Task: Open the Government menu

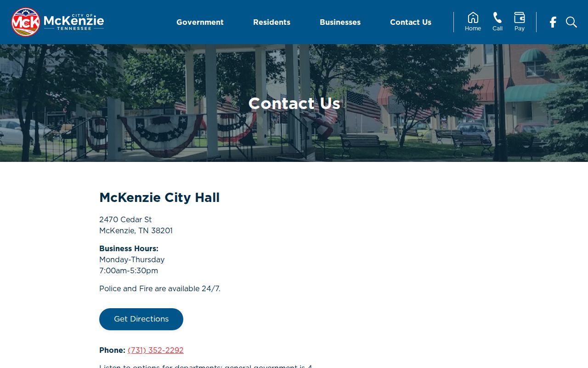Action: (200, 22)
